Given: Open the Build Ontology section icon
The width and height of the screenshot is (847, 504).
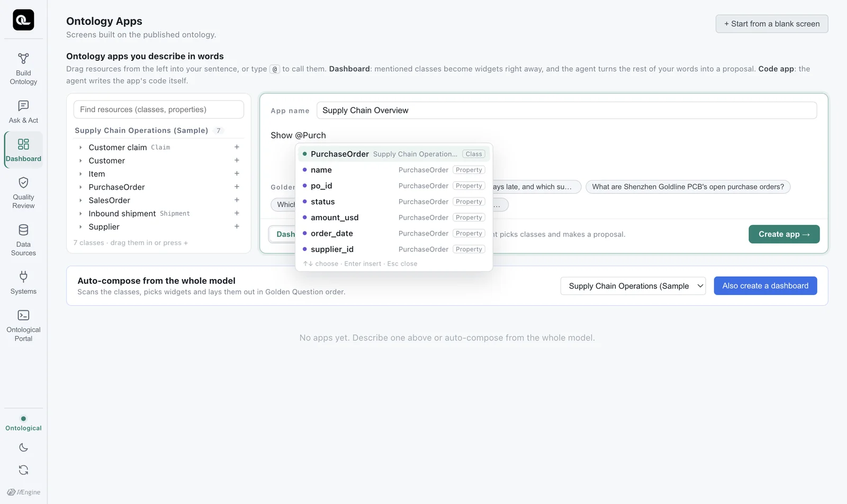Looking at the screenshot, I should (23, 58).
